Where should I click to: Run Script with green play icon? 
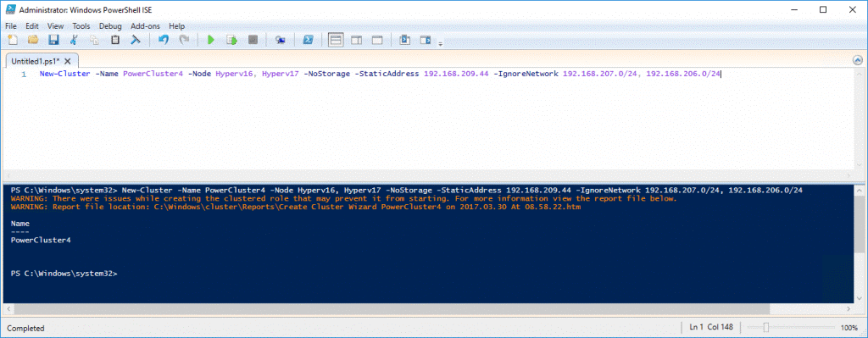coord(211,40)
